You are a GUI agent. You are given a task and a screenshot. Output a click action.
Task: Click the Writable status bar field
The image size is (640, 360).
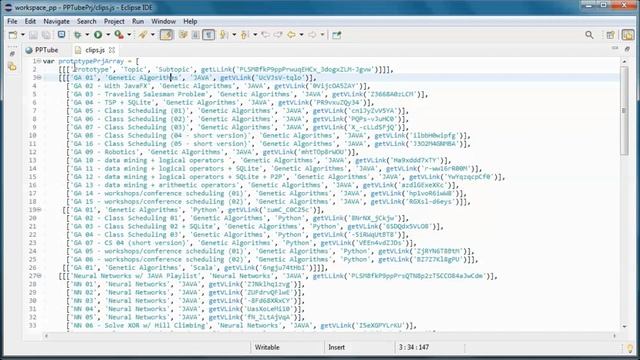coord(267,347)
